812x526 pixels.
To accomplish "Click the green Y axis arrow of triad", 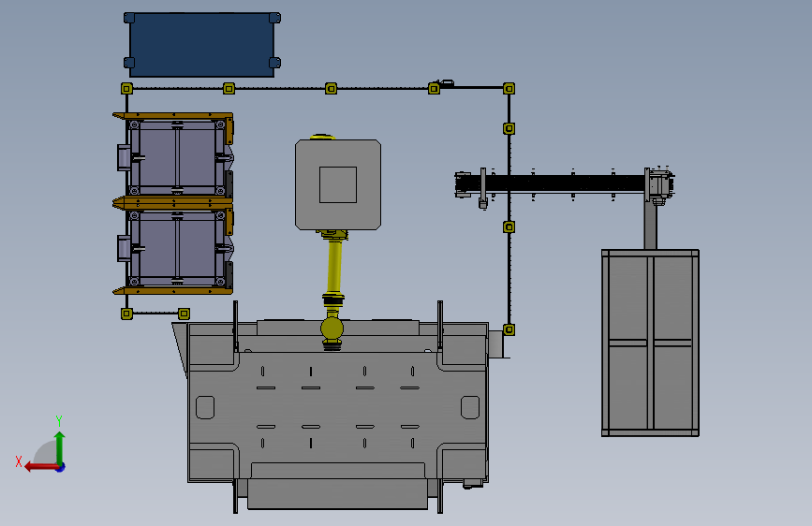I will [60, 447].
